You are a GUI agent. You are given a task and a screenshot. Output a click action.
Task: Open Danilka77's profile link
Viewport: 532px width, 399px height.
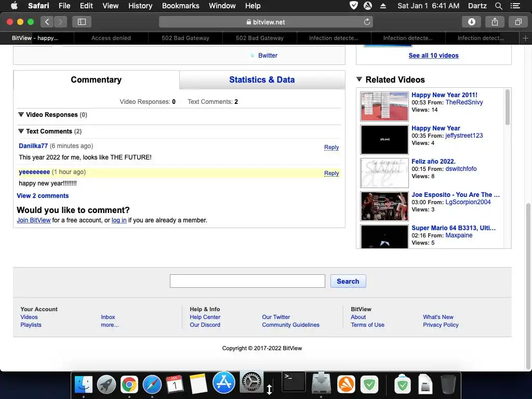[x=33, y=146]
